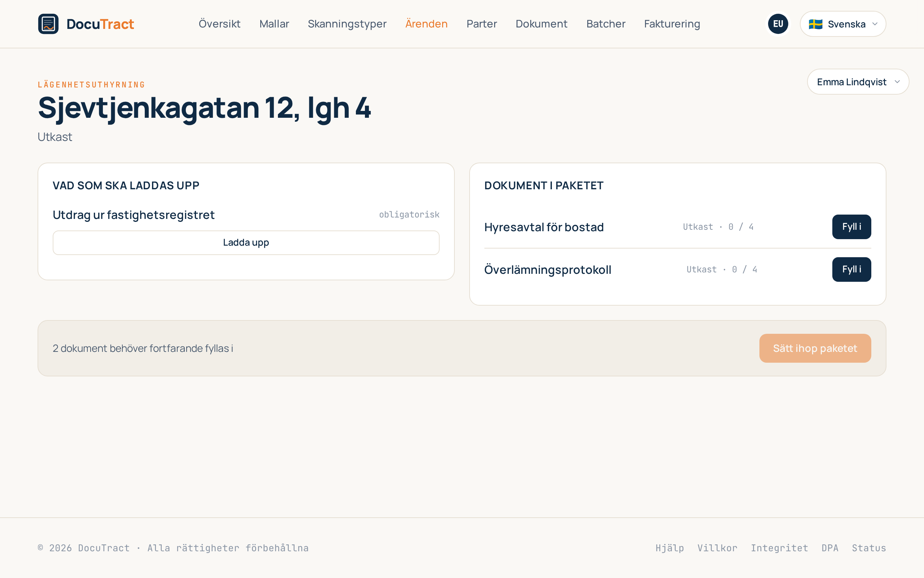
Task: Open Skanningstyper in the navigation
Action: click(347, 24)
